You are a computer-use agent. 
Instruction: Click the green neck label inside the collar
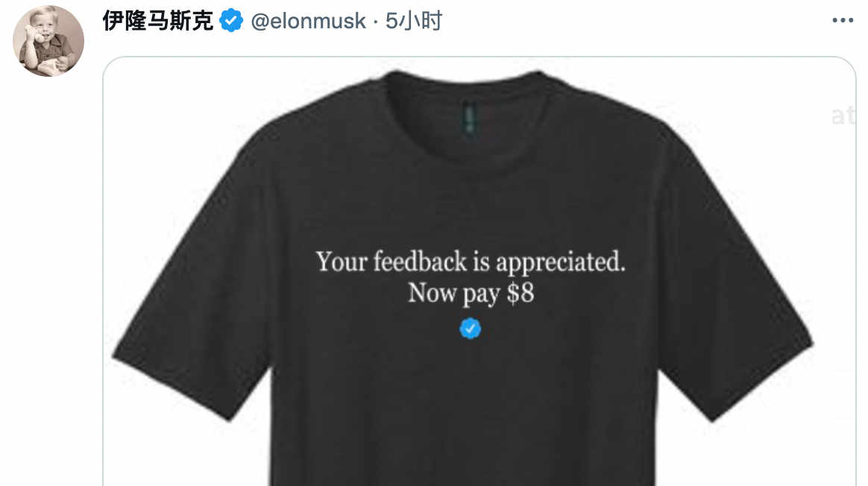pos(470,118)
